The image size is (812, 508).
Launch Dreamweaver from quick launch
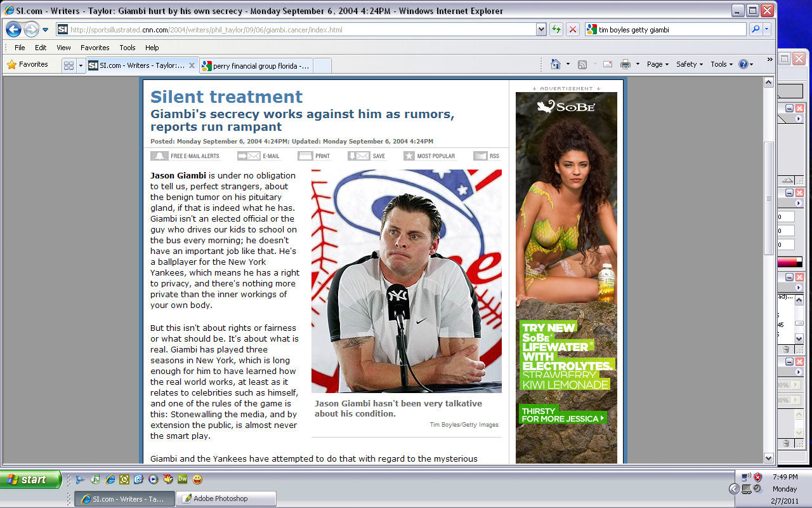[182, 479]
